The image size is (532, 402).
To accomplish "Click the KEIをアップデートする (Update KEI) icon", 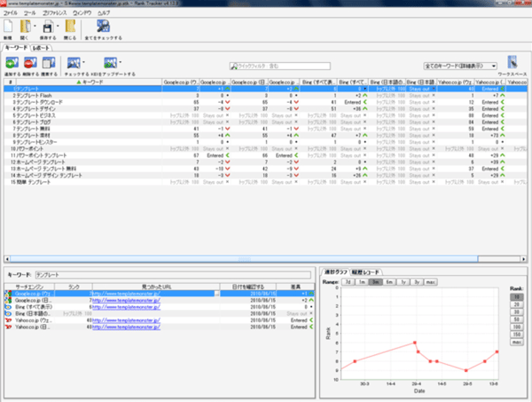I will point(110,64).
